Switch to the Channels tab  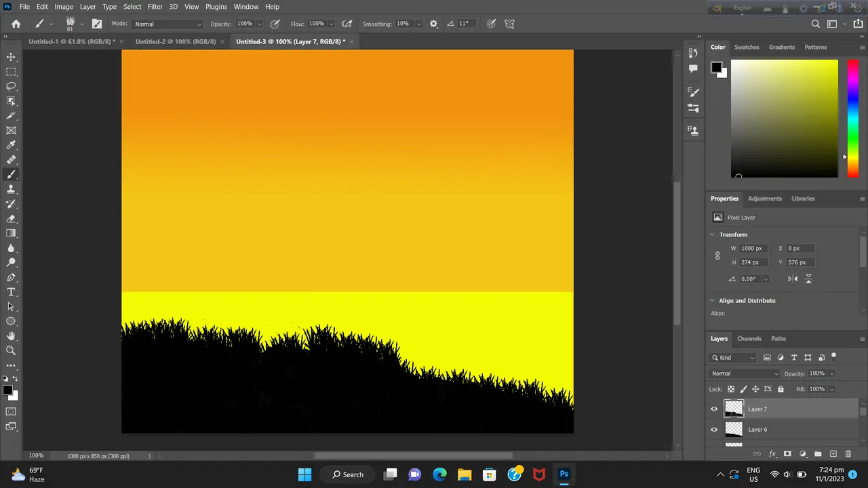click(x=749, y=338)
